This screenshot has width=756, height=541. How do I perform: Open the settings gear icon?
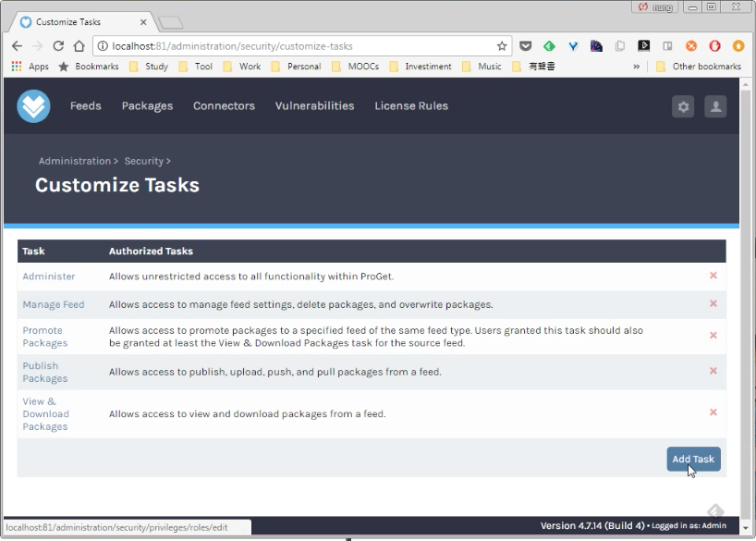683,106
